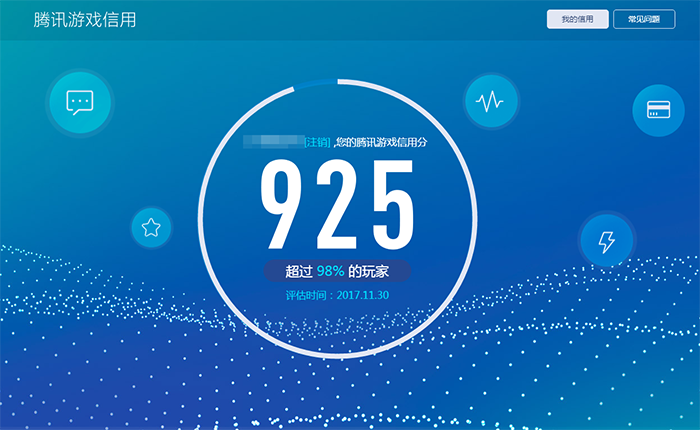Click the 您的腾讯游戏信用分 label
Screen dimensions: 700x430
click(381, 142)
